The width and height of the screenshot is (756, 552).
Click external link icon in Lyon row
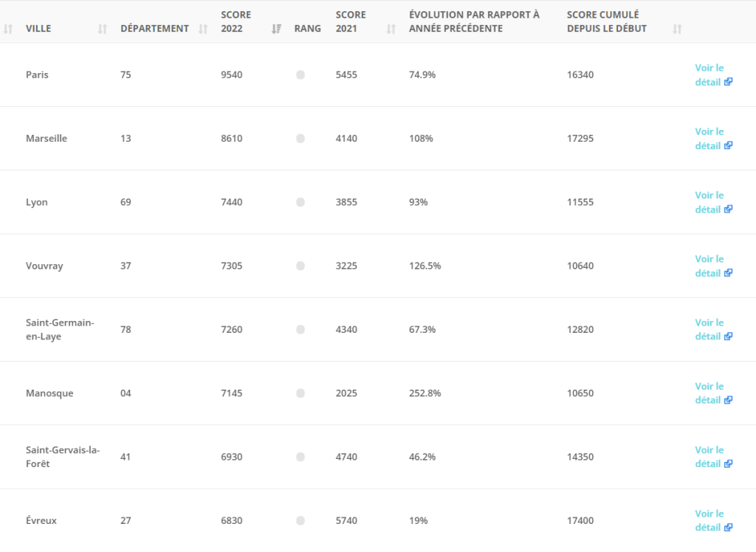[729, 209]
